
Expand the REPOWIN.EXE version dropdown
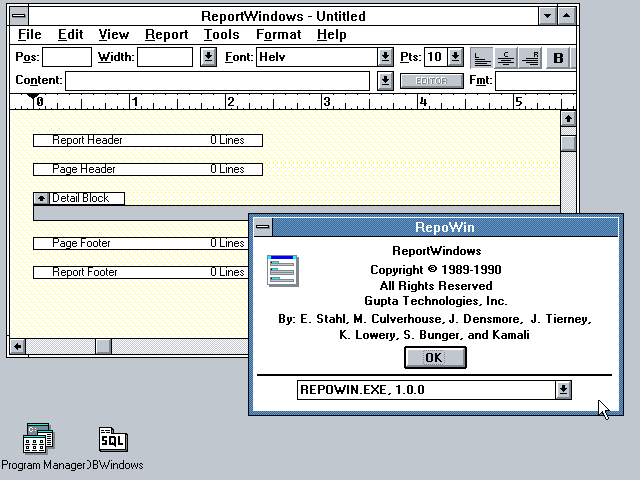(563, 390)
